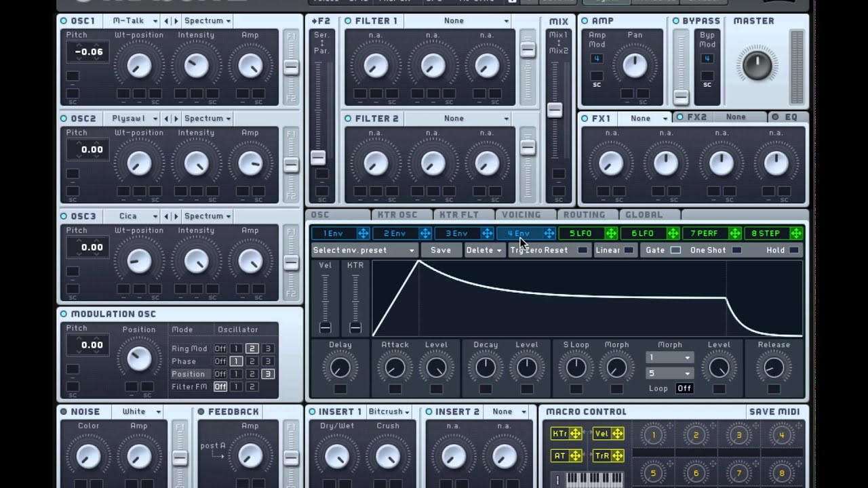Click the Master volume knob
Screen dimensions: 868x488
[757, 64]
